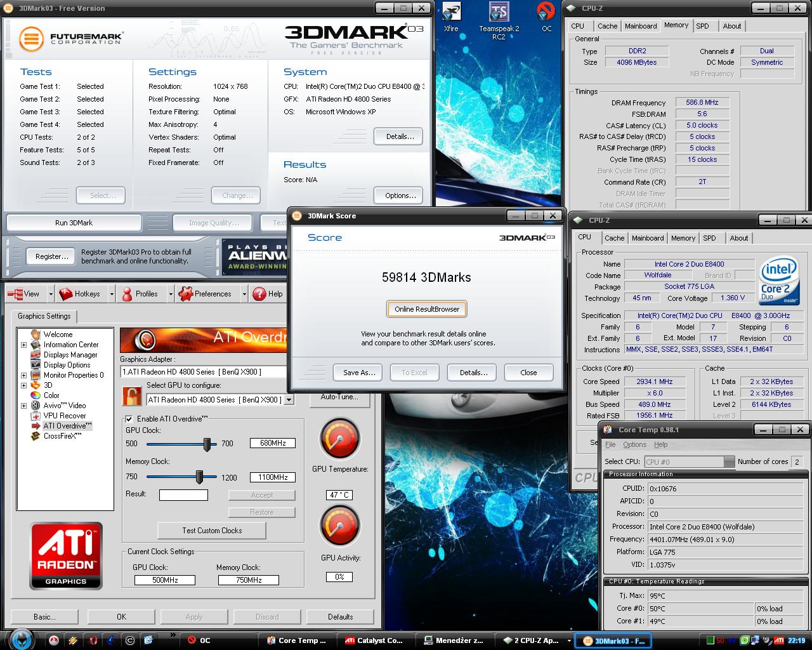Click the GPU Temperature gauge

[x=340, y=439]
